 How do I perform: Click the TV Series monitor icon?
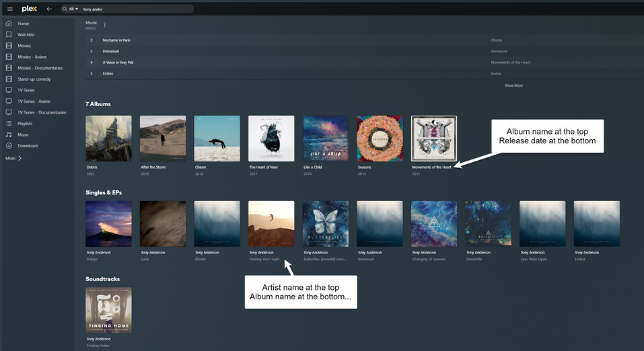(9, 90)
